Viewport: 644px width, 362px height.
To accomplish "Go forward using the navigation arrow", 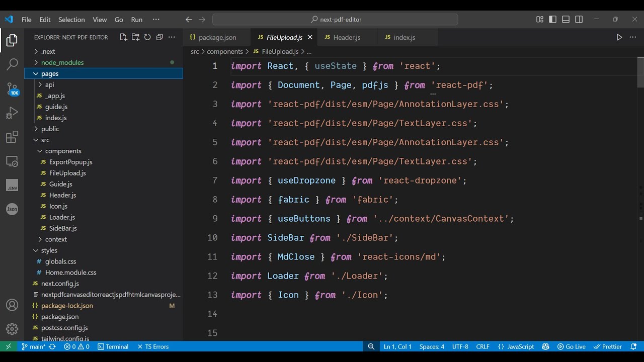I will tap(202, 20).
